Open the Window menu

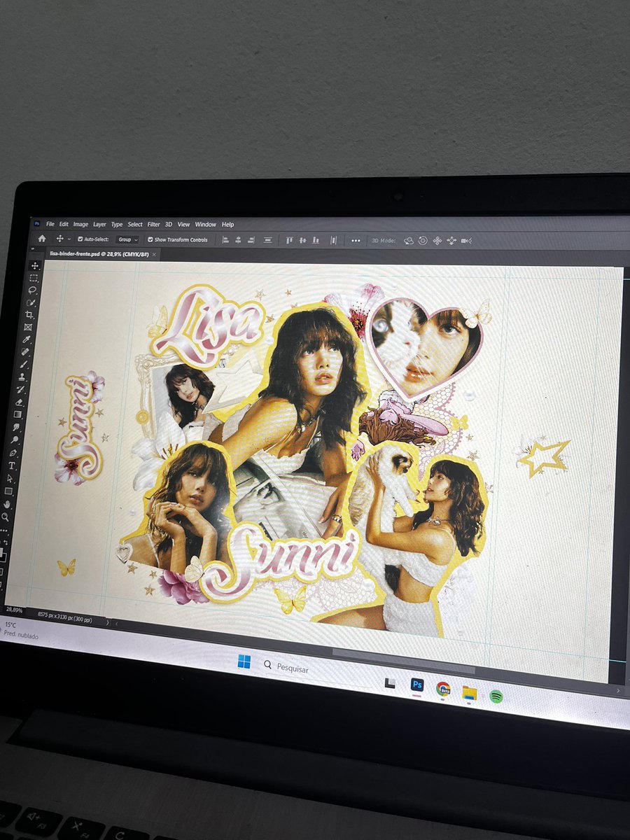pos(206,225)
